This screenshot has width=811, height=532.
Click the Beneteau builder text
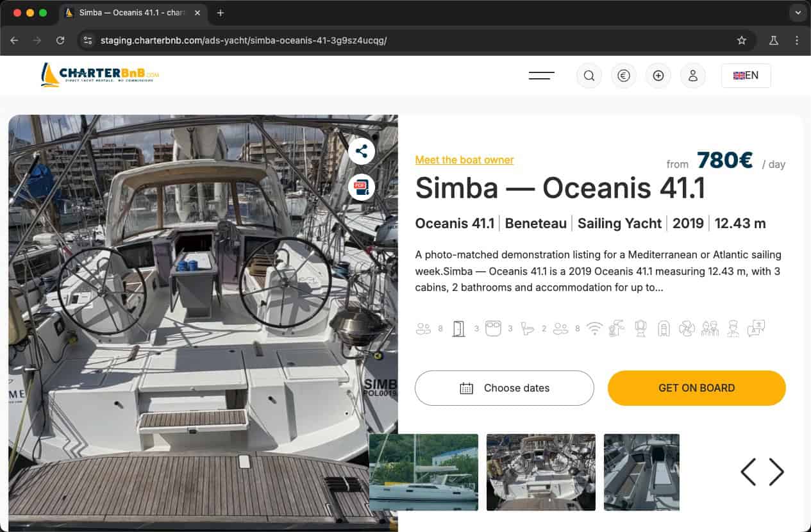[535, 223]
